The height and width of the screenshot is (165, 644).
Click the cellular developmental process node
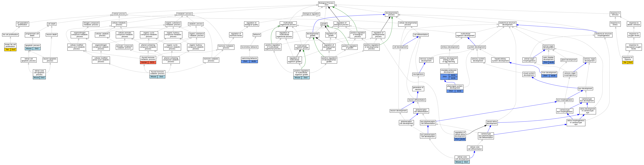click(x=408, y=24)
